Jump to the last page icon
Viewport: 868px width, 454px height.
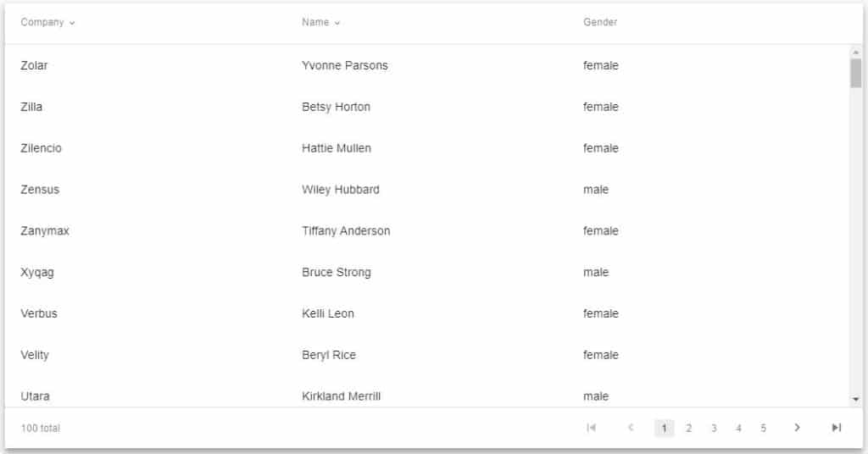tap(837, 428)
